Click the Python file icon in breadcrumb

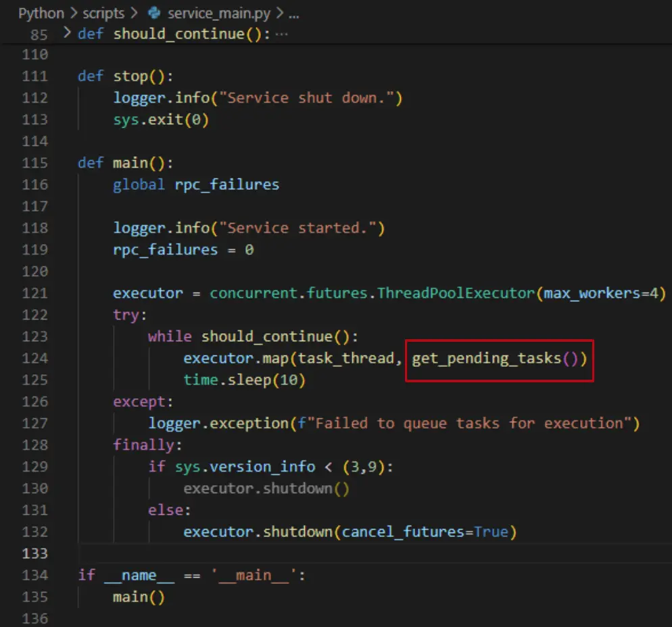pos(153,13)
